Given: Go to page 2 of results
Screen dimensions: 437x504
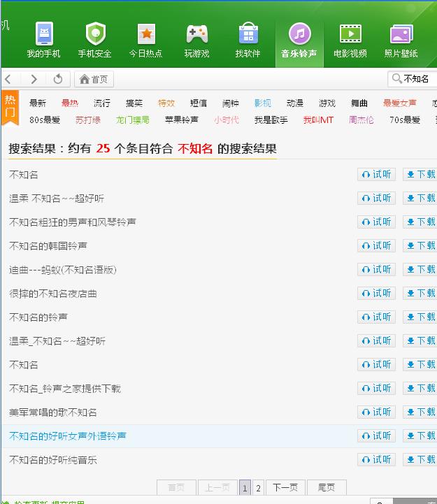Looking at the screenshot, I should click(x=258, y=488).
